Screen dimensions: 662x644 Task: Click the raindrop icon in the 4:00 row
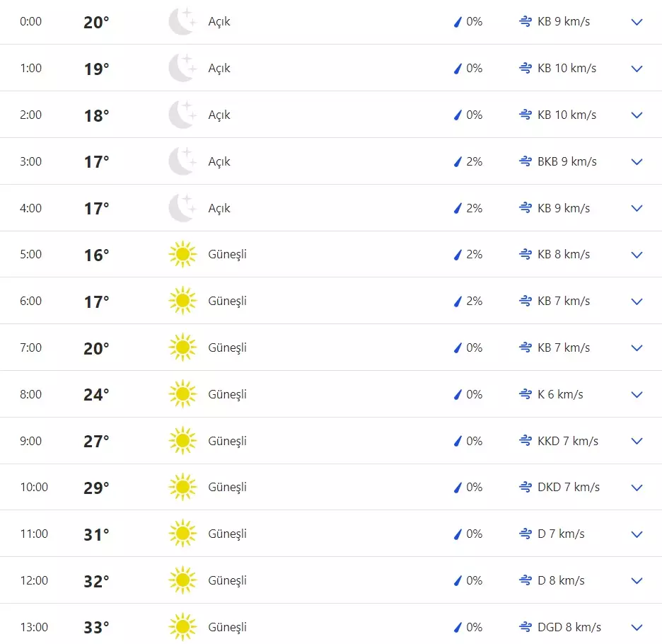[458, 208]
